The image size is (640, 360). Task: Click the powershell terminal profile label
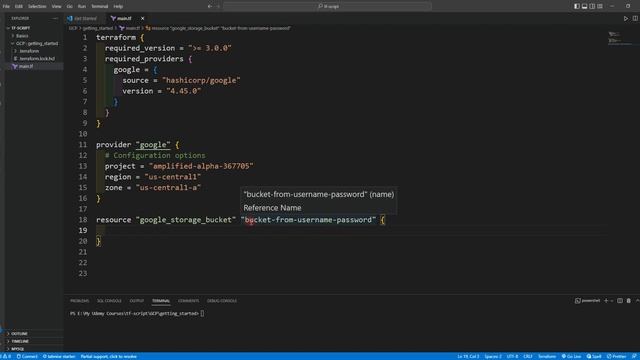588,301
